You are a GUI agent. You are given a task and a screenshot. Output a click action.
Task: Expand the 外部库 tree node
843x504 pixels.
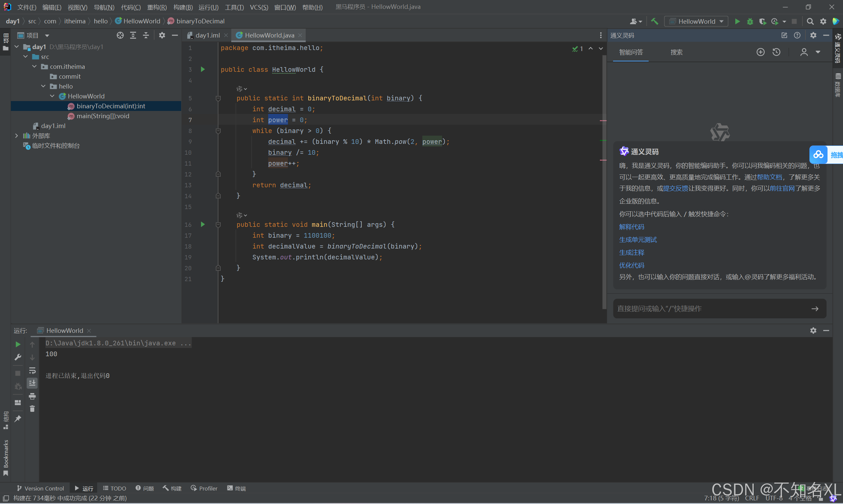17,136
